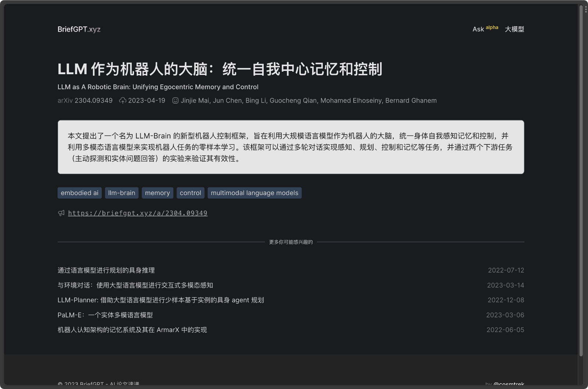Viewport: 588px width, 389px height.
Task: Click the BriefGPT.xyz logo
Action: pos(79,29)
